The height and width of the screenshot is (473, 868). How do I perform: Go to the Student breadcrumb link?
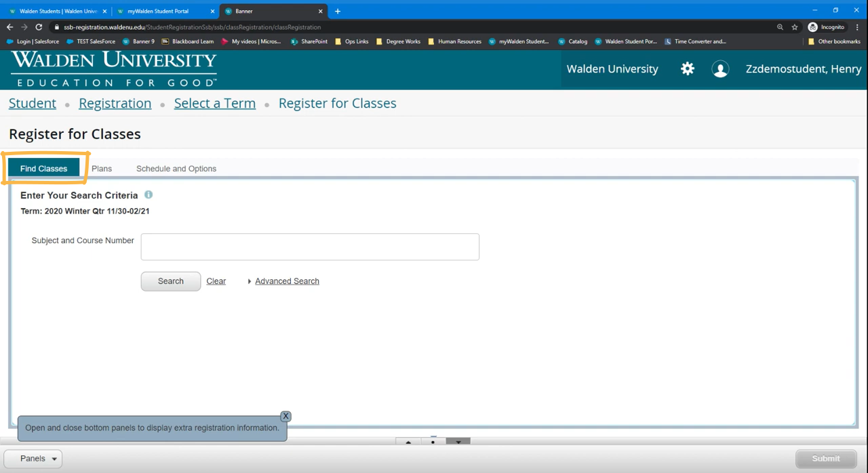(x=33, y=103)
